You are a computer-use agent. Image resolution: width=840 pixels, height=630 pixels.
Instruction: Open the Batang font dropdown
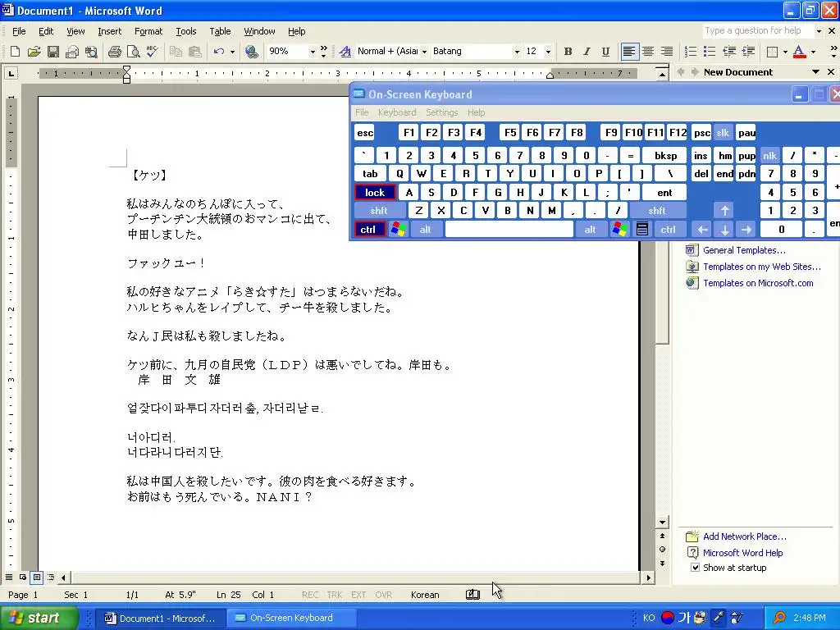pyautogui.click(x=517, y=52)
